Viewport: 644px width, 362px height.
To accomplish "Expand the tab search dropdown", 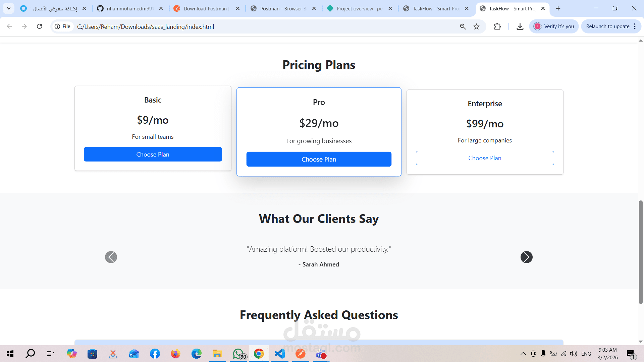I will tap(9, 8).
